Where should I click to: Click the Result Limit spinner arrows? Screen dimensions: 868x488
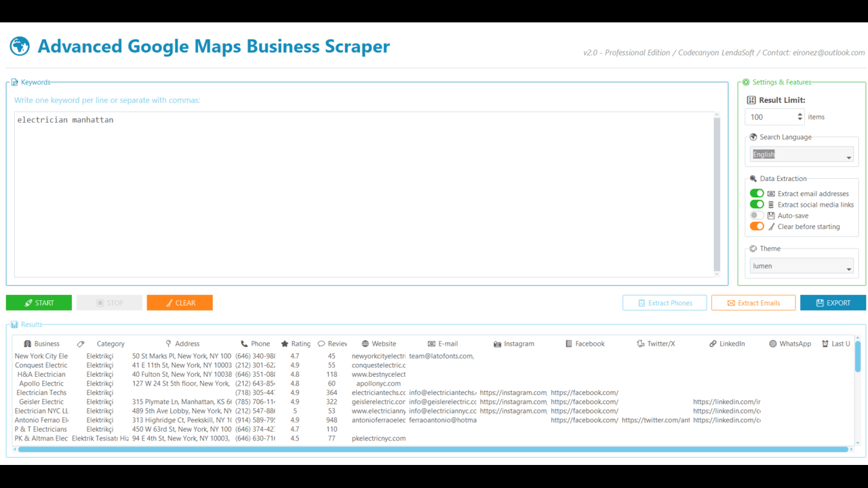(x=800, y=117)
